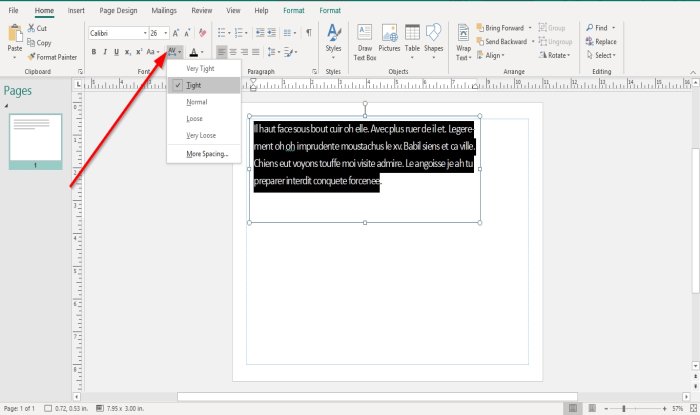
Task: Apply the font color with the A icon
Action: (194, 52)
